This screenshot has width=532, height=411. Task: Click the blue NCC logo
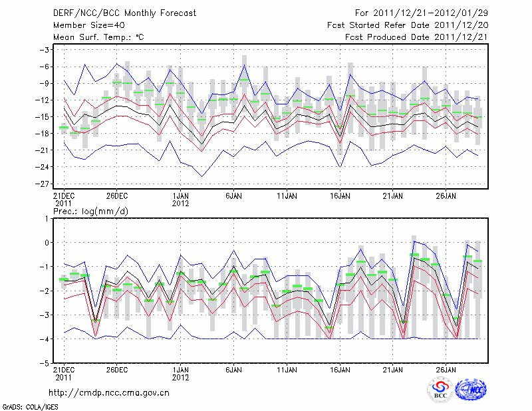click(x=471, y=390)
